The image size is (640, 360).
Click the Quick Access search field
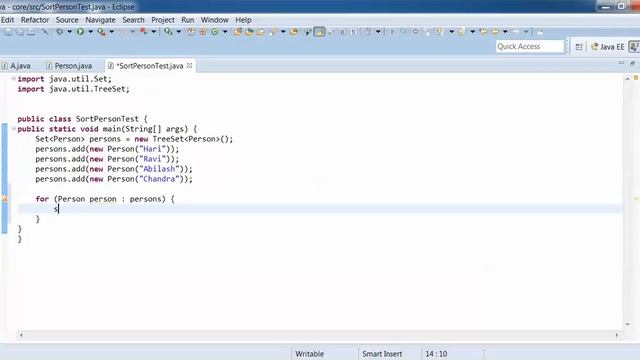(530, 47)
